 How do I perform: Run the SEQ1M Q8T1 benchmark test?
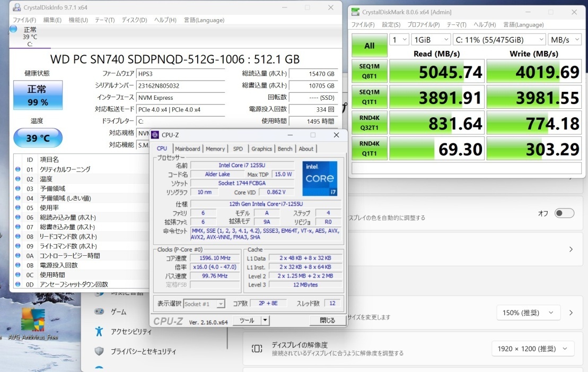point(369,72)
